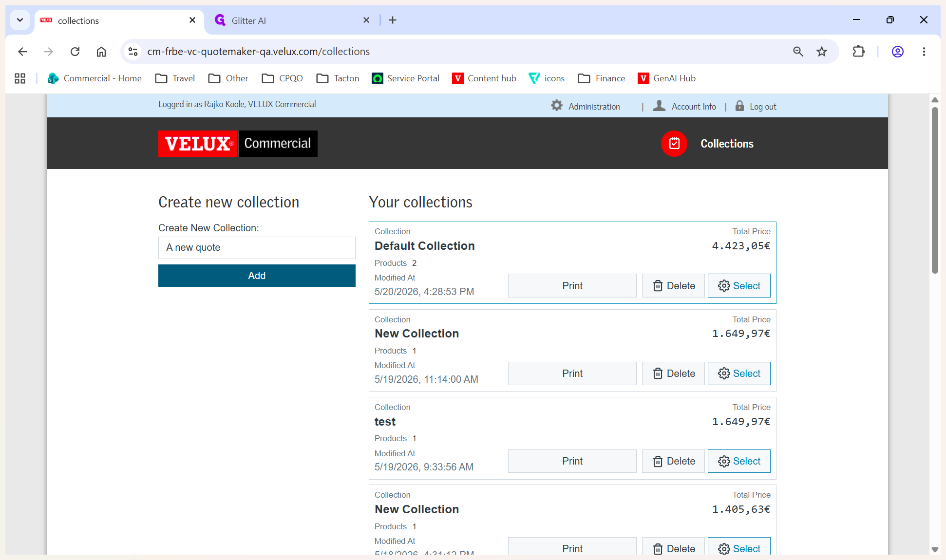Close the Glitter AI tab
The height and width of the screenshot is (560, 946).
366,20
